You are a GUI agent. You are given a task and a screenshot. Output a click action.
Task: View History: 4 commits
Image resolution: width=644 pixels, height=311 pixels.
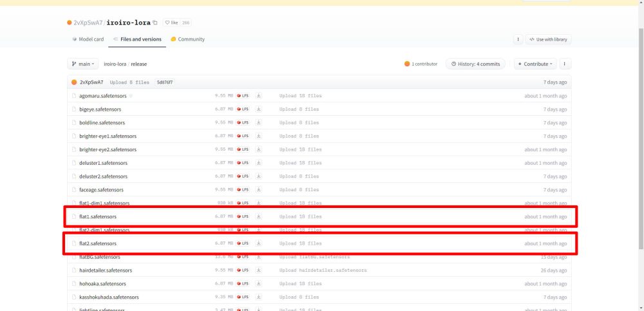coord(476,64)
